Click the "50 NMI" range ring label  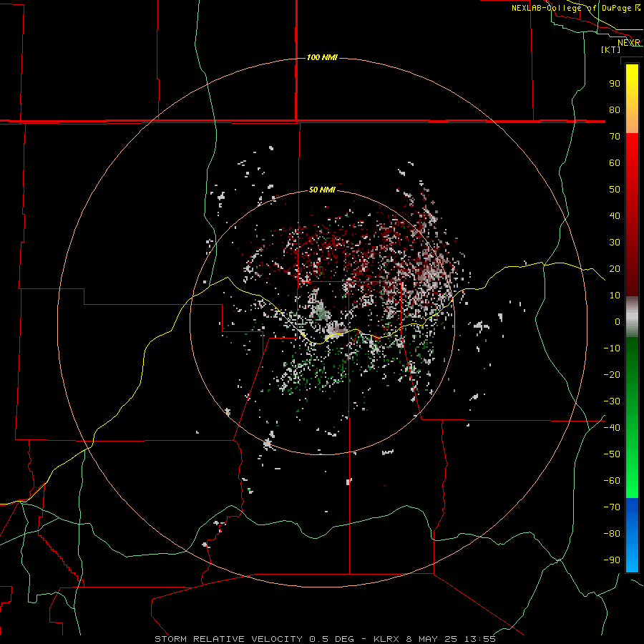point(322,190)
